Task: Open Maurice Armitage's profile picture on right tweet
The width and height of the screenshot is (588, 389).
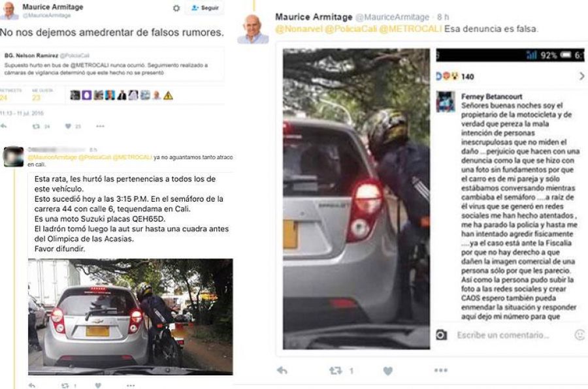Action: (x=253, y=29)
